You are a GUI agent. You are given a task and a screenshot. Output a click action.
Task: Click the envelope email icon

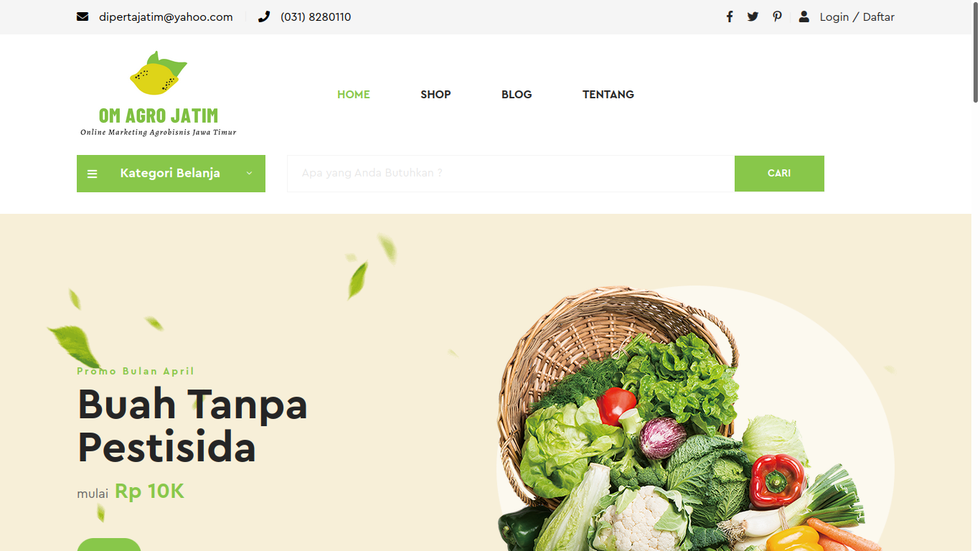pyautogui.click(x=83, y=17)
